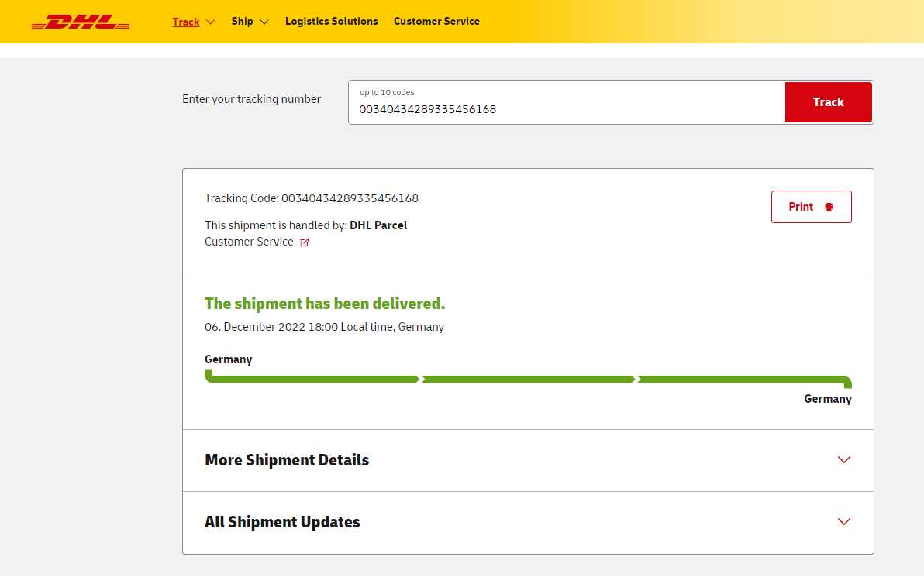The width and height of the screenshot is (924, 584).
Task: Open Customer Service in the top navigation bar
Action: pos(436,22)
